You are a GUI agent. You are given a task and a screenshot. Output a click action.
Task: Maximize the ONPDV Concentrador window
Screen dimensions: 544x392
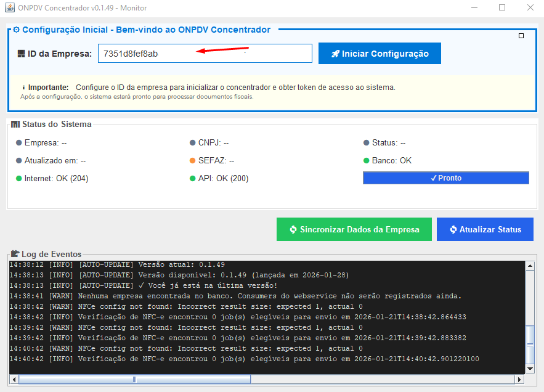pyautogui.click(x=502, y=7)
